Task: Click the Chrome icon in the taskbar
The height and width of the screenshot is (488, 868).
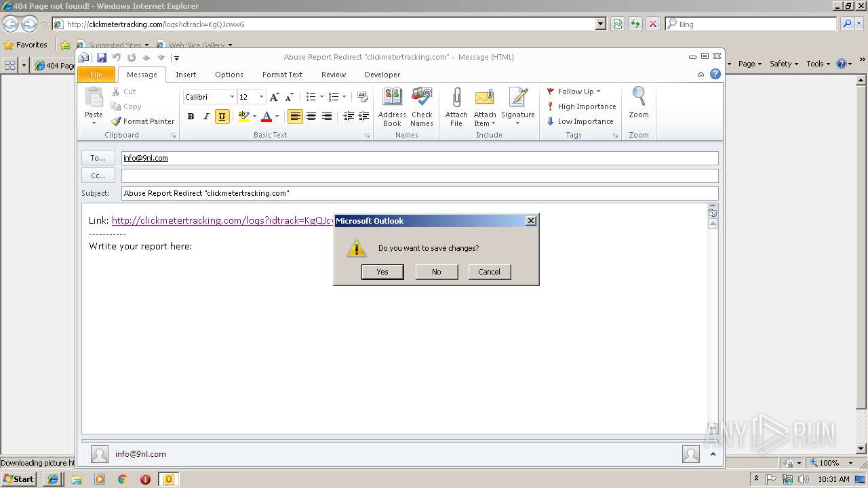Action: (122, 479)
